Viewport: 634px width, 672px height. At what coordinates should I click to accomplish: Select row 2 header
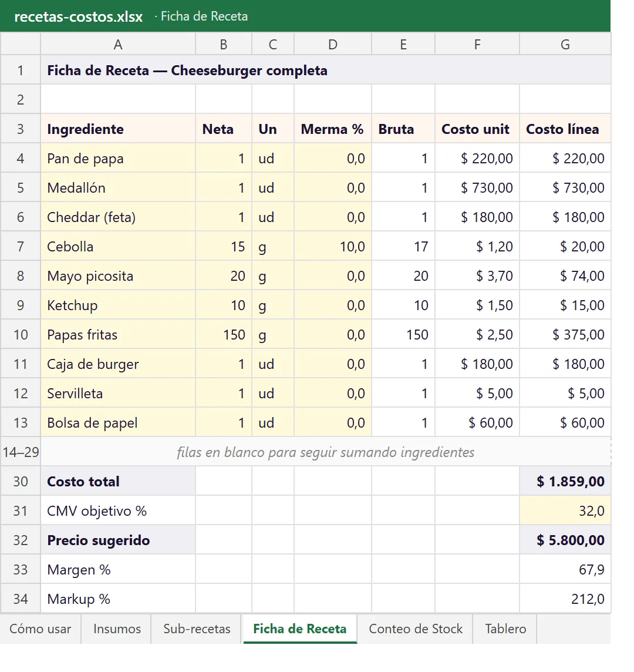pos(21,99)
